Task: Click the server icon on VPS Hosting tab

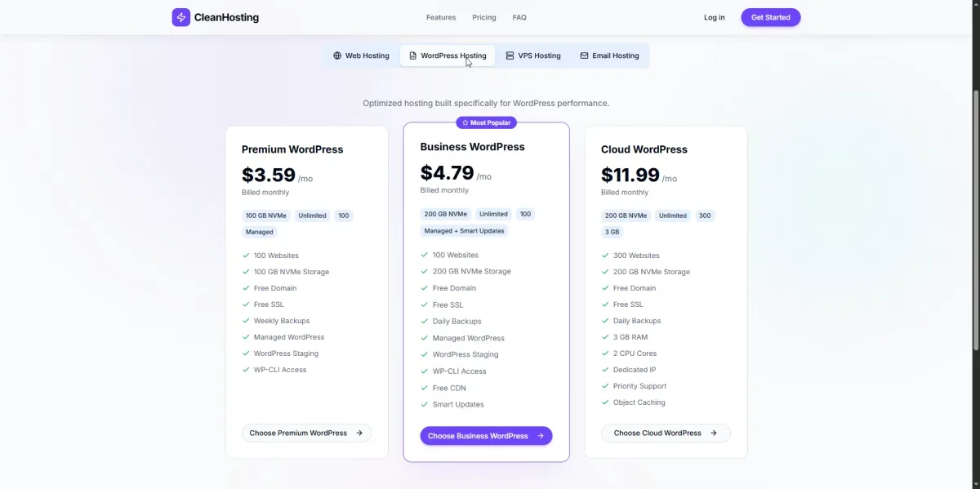Action: tap(510, 56)
